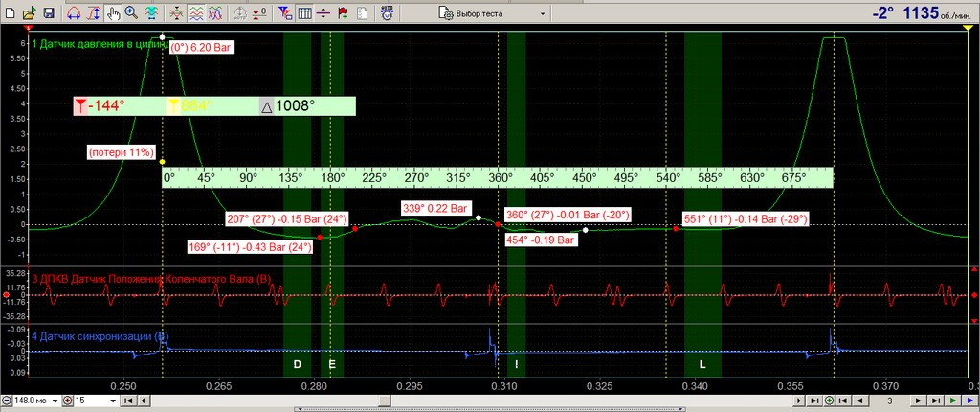Jump to the end of the scroll range
The height and width of the screenshot is (412, 980).
(x=815, y=401)
